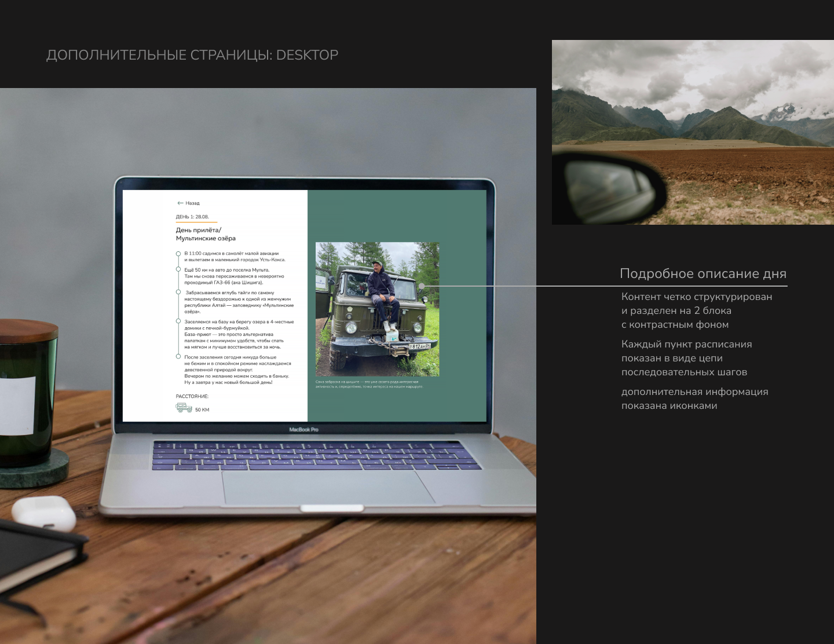Click the timeline circle beside "После заселения"
This screenshot has width=834, height=644.
coord(178,357)
